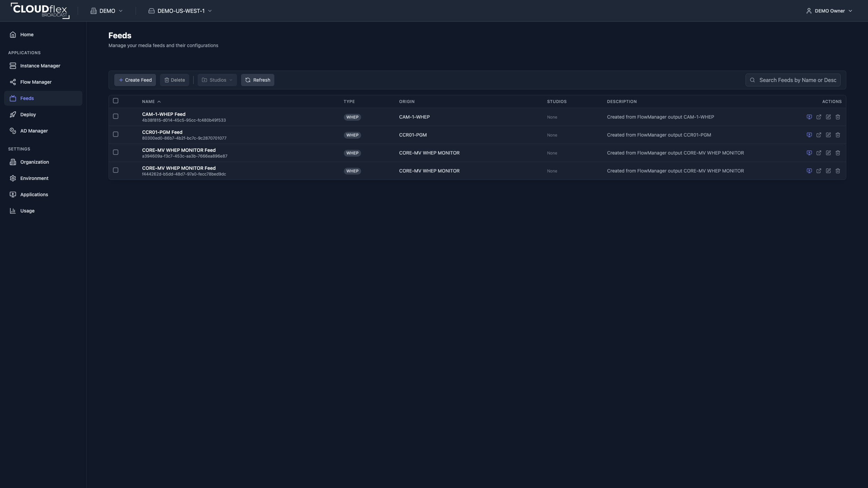
Task: Edit the feed with ID f444262d
Action: (x=828, y=171)
